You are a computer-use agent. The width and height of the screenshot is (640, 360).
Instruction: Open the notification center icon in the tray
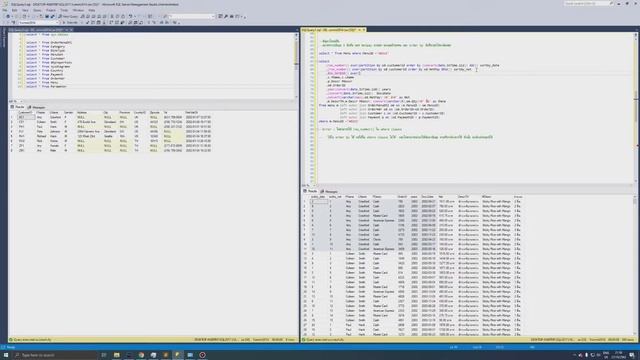point(632,355)
